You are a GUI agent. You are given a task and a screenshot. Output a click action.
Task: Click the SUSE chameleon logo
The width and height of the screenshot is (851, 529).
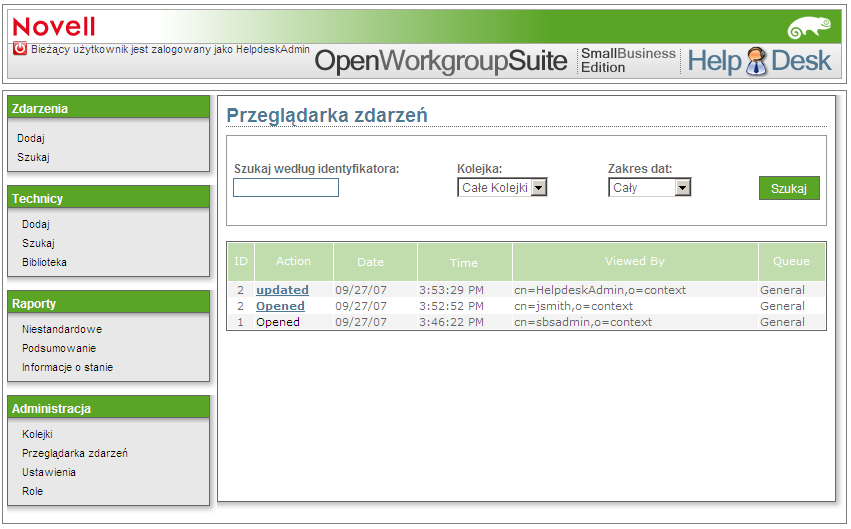pyautogui.click(x=809, y=27)
